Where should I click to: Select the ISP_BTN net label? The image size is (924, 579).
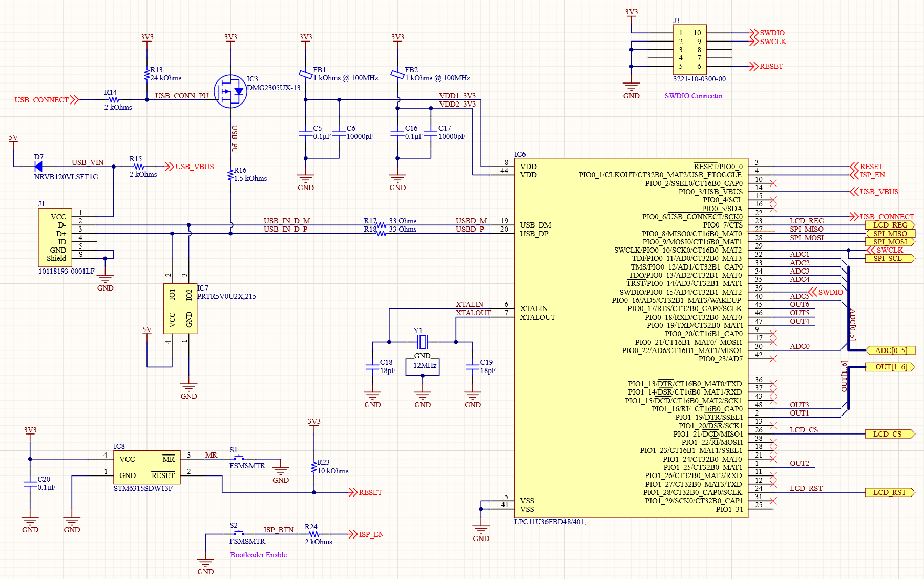(279, 530)
